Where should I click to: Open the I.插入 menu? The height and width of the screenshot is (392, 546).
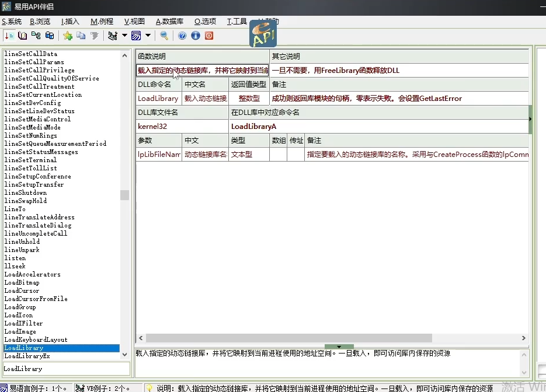(70, 22)
